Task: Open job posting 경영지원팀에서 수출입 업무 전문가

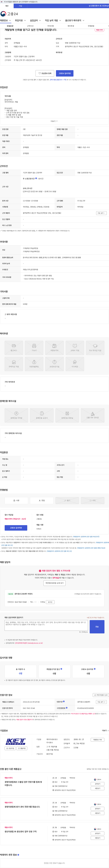Action: (23, 783)
